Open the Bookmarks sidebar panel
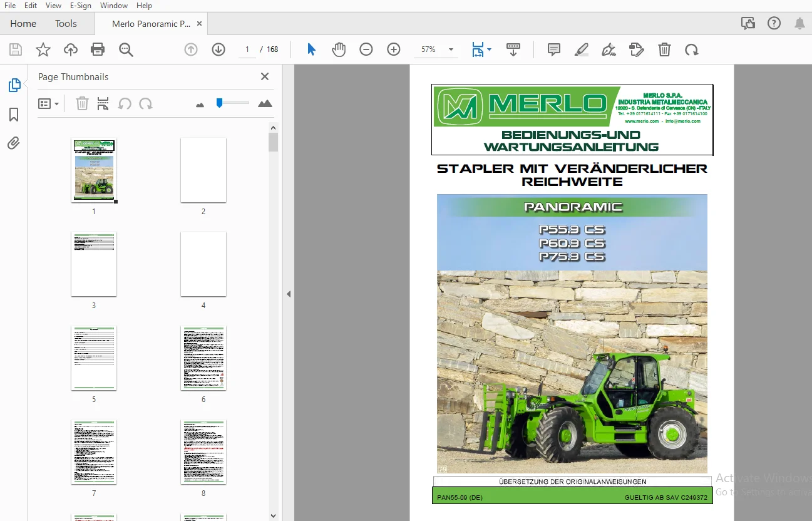Viewport: 812px width, 521px height. (14, 115)
